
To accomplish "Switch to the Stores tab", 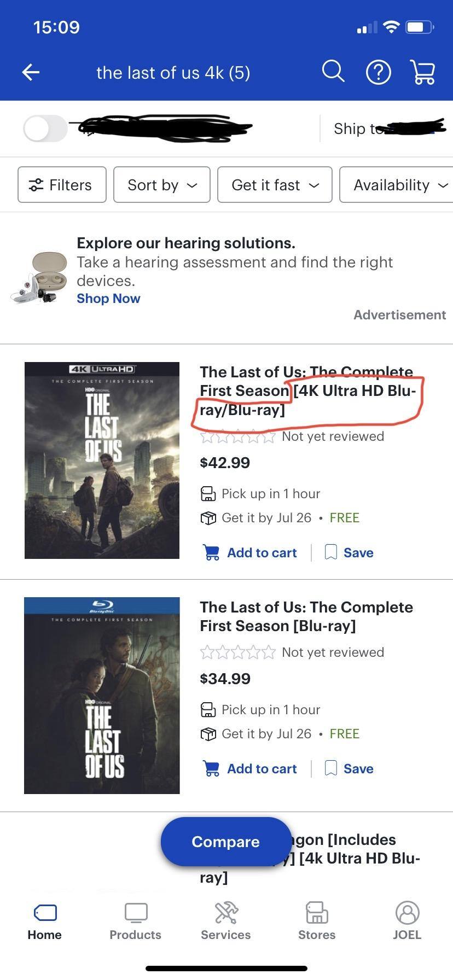I will click(317, 921).
